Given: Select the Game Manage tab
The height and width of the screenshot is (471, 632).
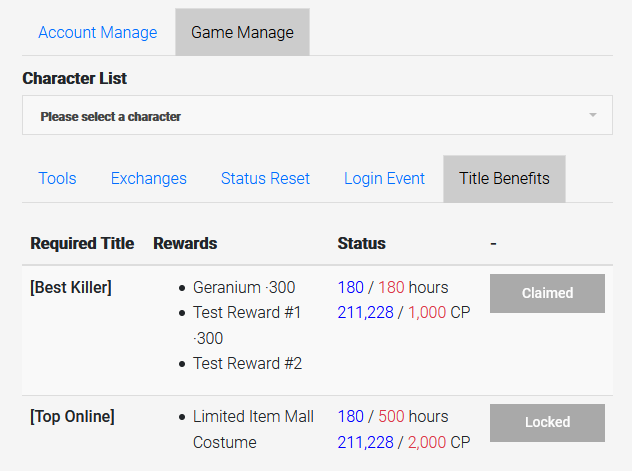Looking at the screenshot, I should pos(242,32).
